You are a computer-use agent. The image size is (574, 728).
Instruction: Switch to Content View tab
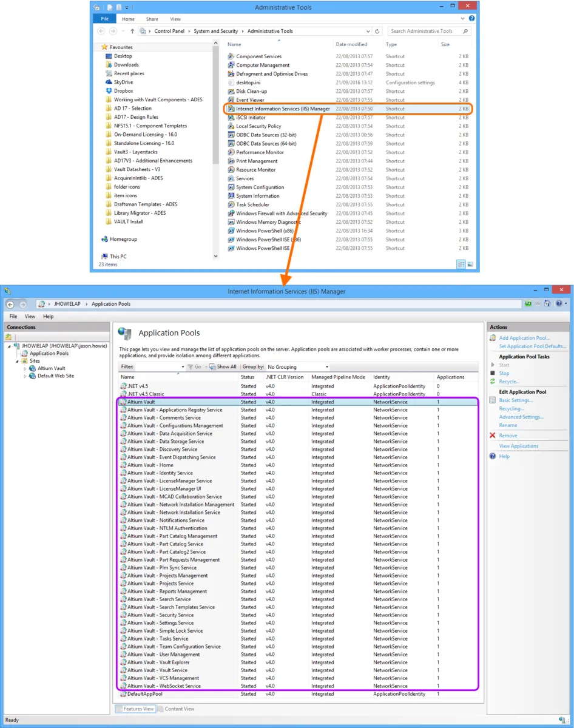175,709
